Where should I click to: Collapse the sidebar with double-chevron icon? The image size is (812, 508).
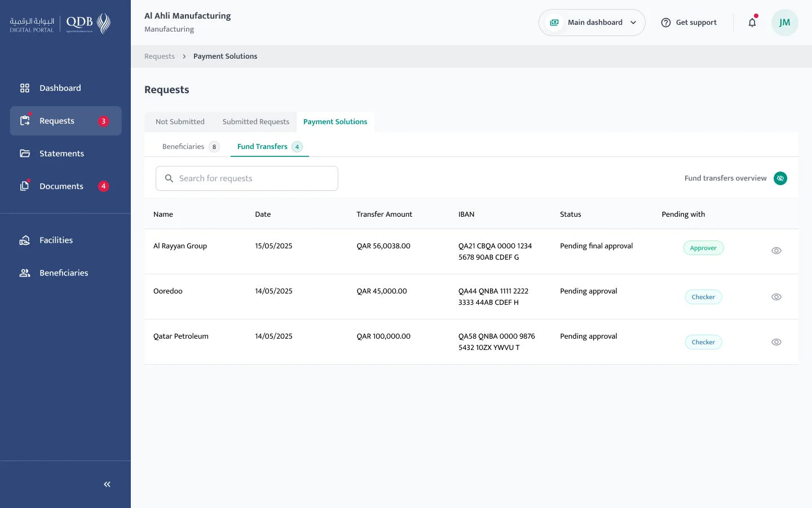point(107,484)
